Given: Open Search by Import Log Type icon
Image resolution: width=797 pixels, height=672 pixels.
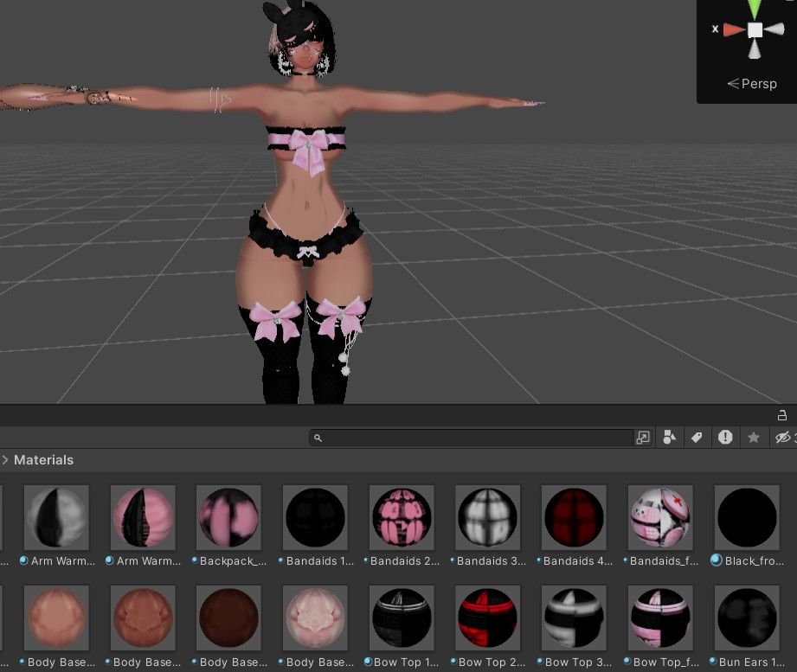Looking at the screenshot, I should [x=725, y=437].
